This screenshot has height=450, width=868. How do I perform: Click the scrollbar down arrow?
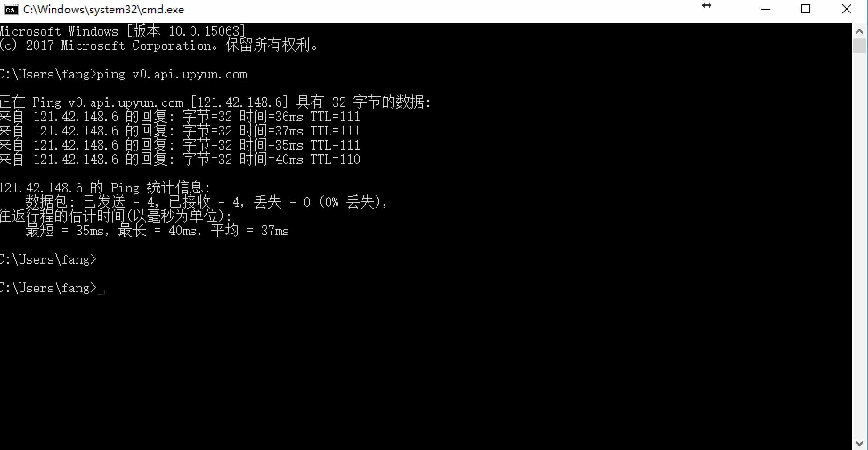[860, 443]
